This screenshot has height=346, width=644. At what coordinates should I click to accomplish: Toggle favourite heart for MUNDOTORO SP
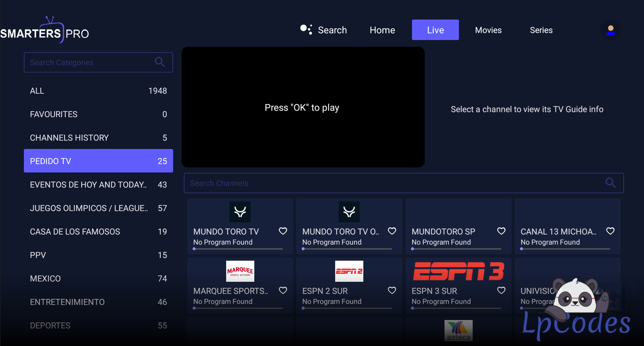pyautogui.click(x=501, y=231)
